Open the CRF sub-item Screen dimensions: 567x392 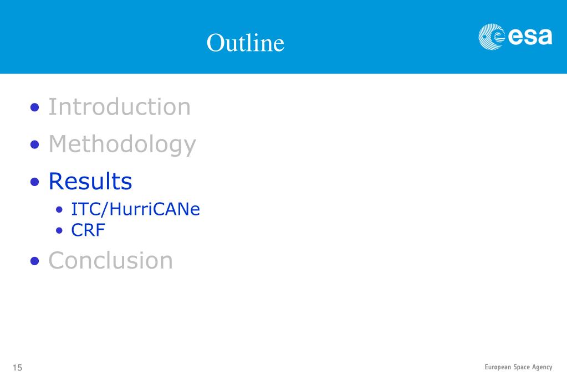(x=88, y=230)
